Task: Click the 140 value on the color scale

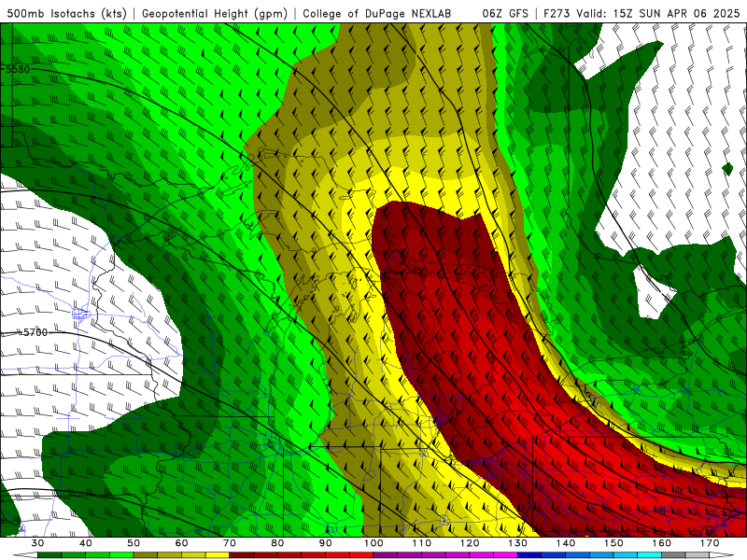Action: 566,543
